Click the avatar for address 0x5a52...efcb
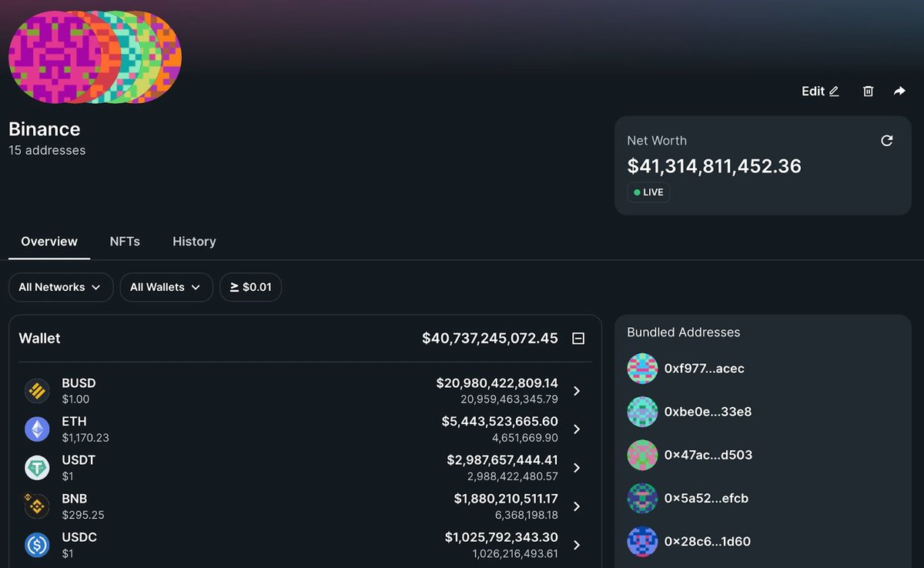 click(642, 498)
